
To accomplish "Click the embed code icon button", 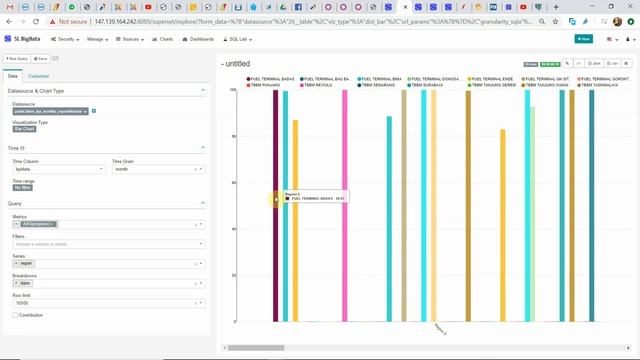I will 578,64.
